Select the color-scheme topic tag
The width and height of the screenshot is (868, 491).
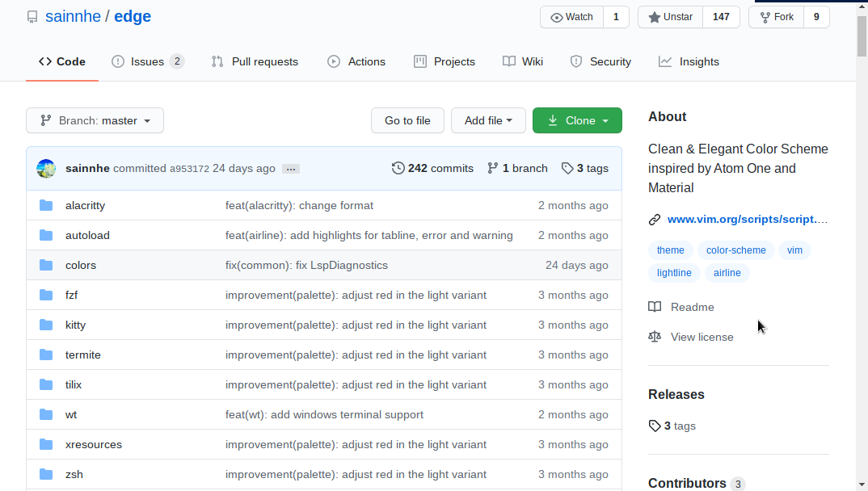point(735,250)
